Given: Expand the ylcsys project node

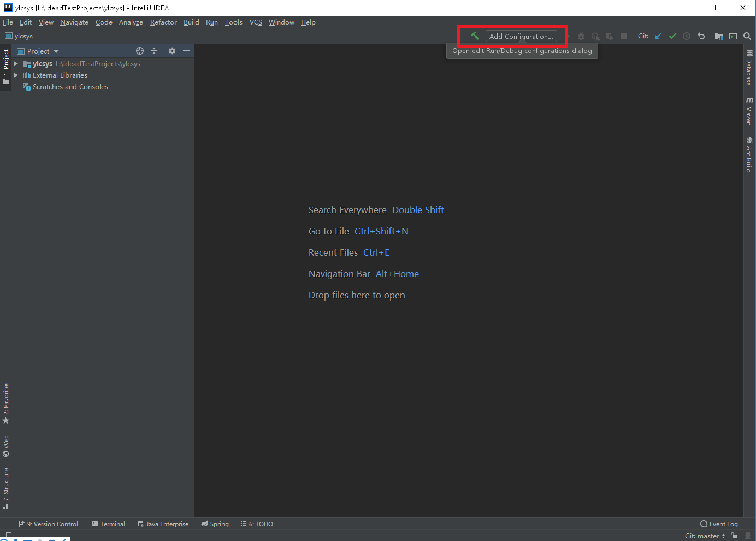Looking at the screenshot, I should 16,64.
